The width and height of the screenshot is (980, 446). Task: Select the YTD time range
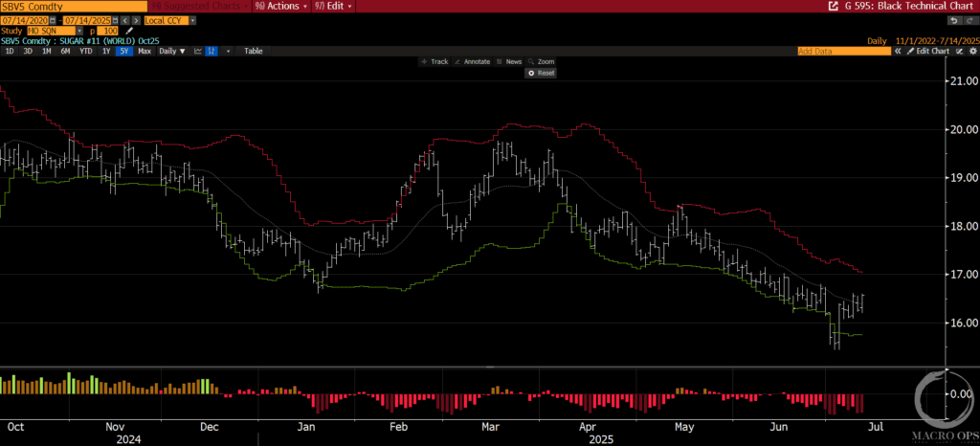[85, 52]
